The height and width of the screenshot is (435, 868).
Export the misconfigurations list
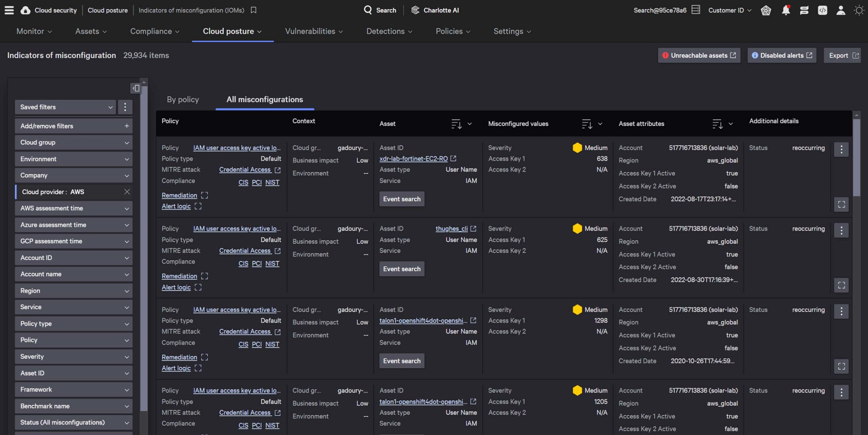coord(842,55)
